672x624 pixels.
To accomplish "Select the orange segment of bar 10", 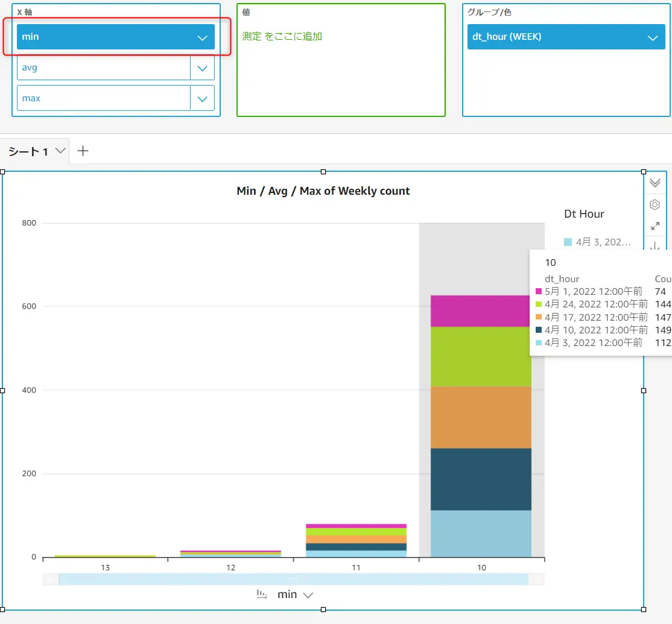I will [x=481, y=418].
